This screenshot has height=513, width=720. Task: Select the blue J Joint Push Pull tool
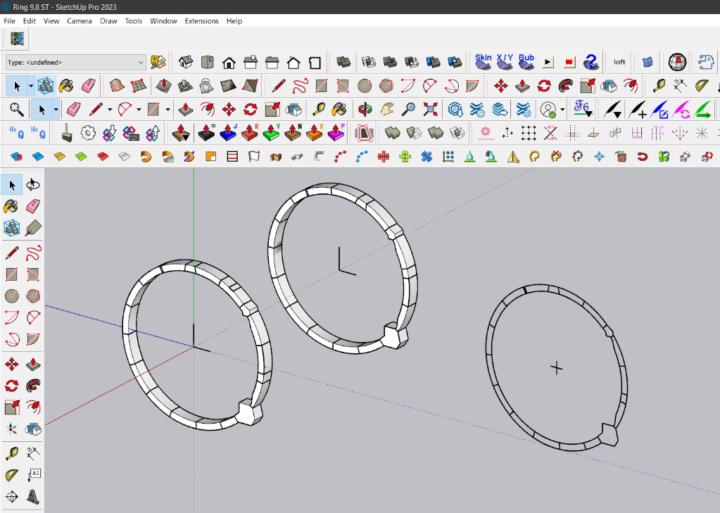[x=228, y=133]
